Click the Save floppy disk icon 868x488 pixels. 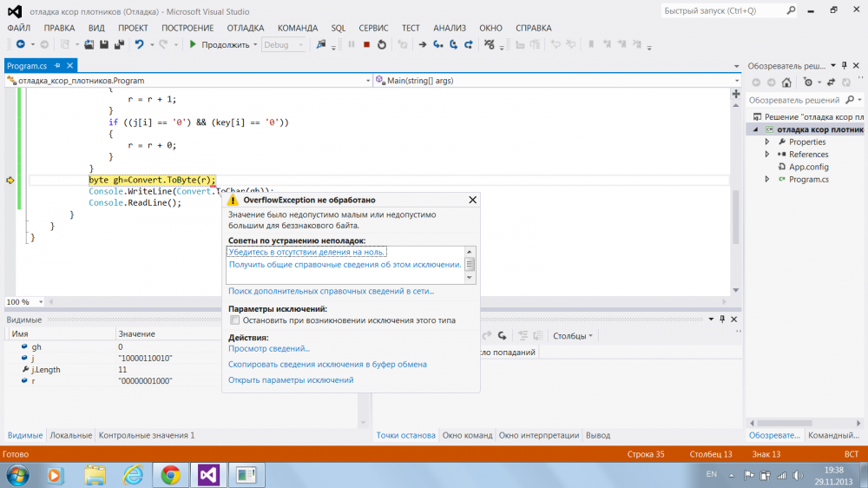point(104,44)
